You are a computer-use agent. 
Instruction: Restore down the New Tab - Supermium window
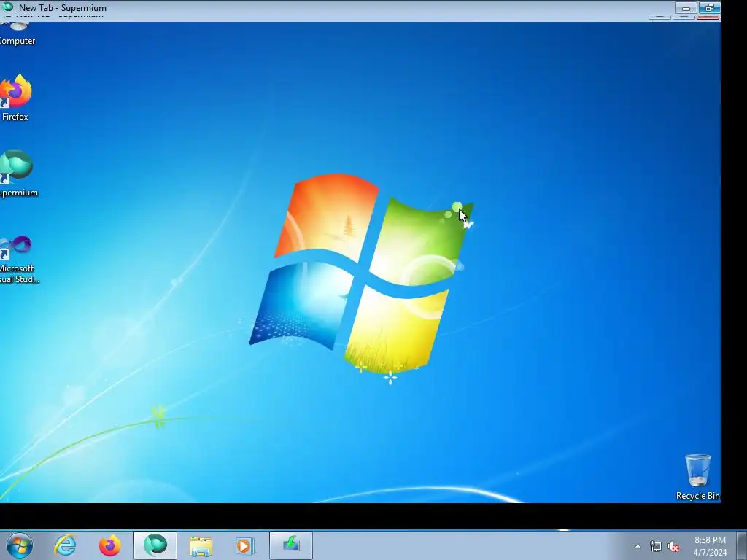coord(709,8)
